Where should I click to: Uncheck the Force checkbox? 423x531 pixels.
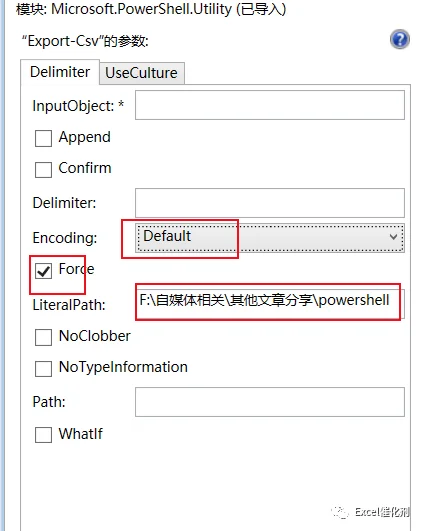pos(43,271)
